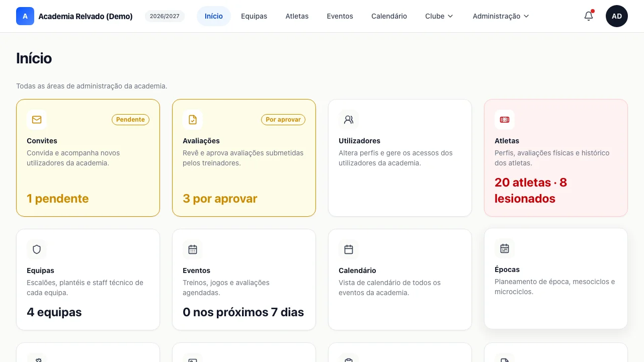Open the Utilizadores card title

click(359, 141)
